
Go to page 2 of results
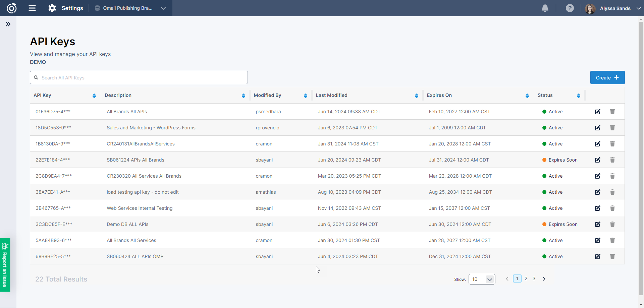coord(526,279)
